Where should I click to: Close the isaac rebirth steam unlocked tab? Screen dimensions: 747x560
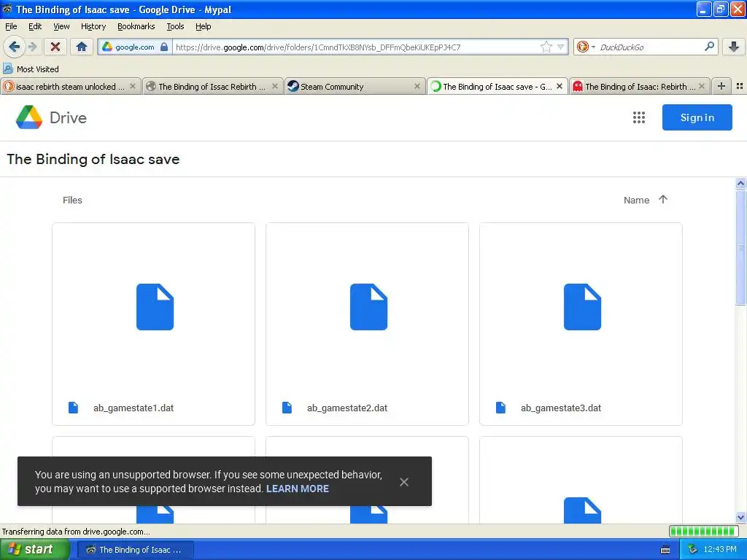(133, 86)
